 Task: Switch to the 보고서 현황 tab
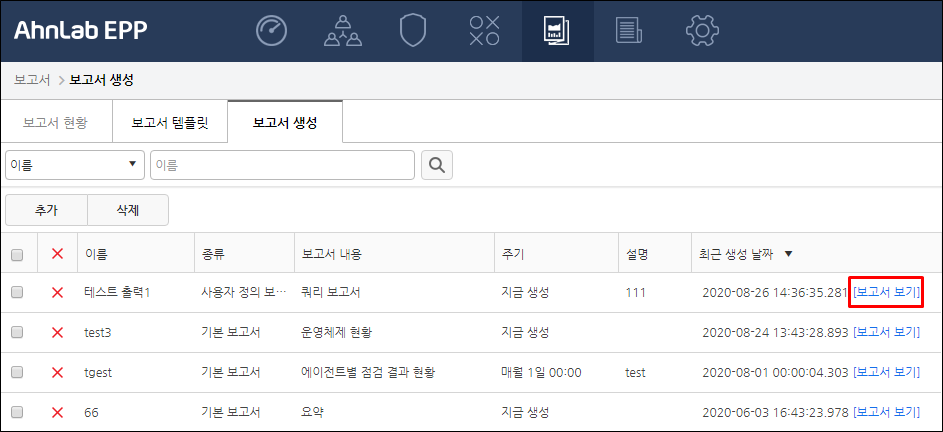tap(55, 123)
